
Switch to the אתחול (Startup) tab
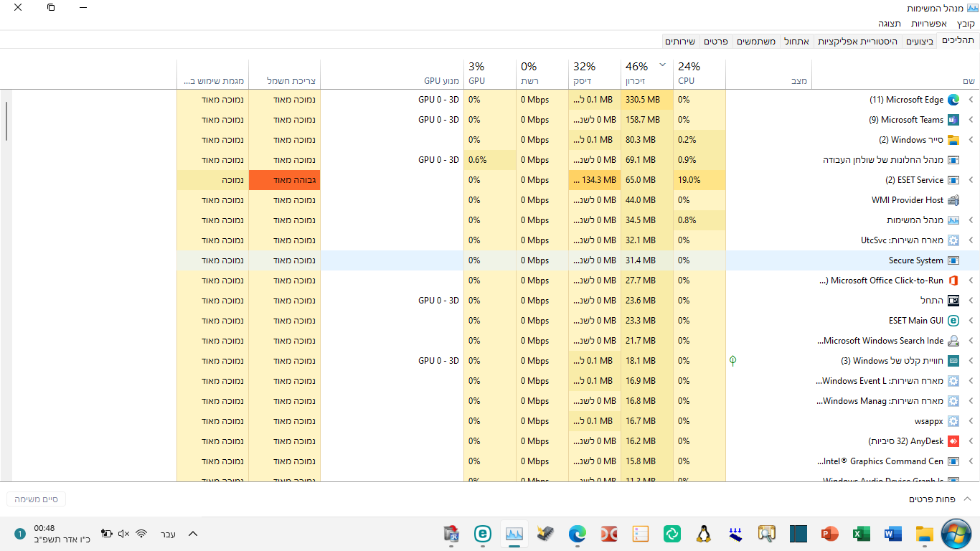point(796,42)
